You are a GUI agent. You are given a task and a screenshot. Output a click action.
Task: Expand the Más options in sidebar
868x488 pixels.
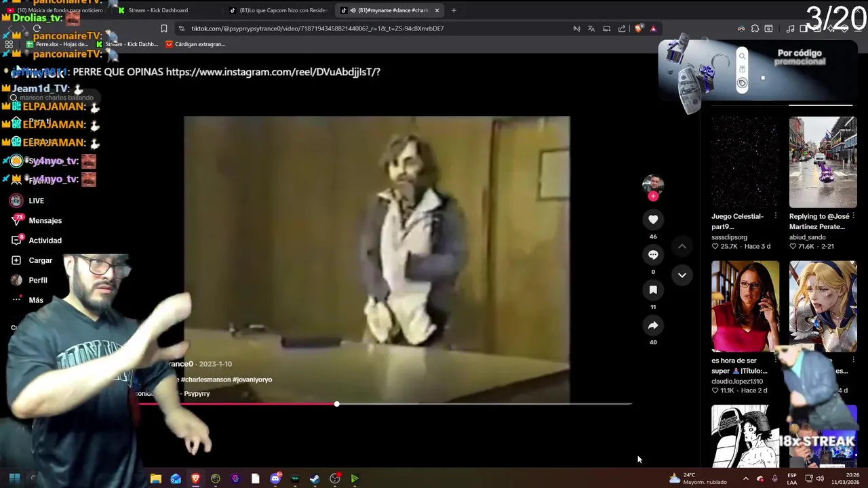click(x=27, y=300)
